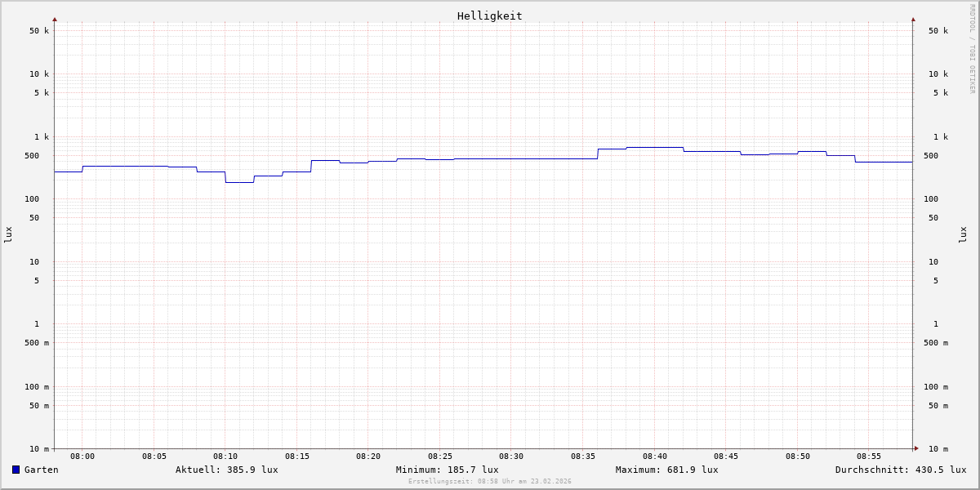Viewport: 980px width, 490px height.
Task: Click the Maximum: 681.9 lux value
Action: click(666, 470)
